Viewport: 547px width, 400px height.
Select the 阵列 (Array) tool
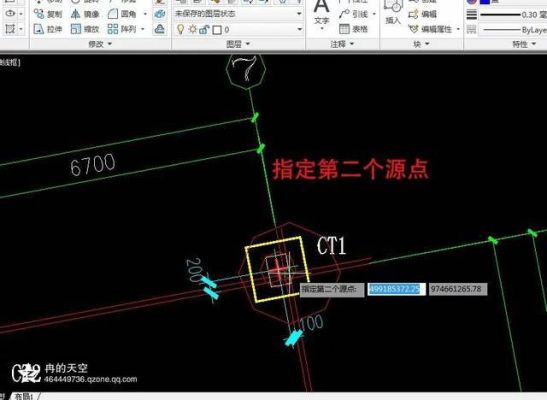pos(122,29)
